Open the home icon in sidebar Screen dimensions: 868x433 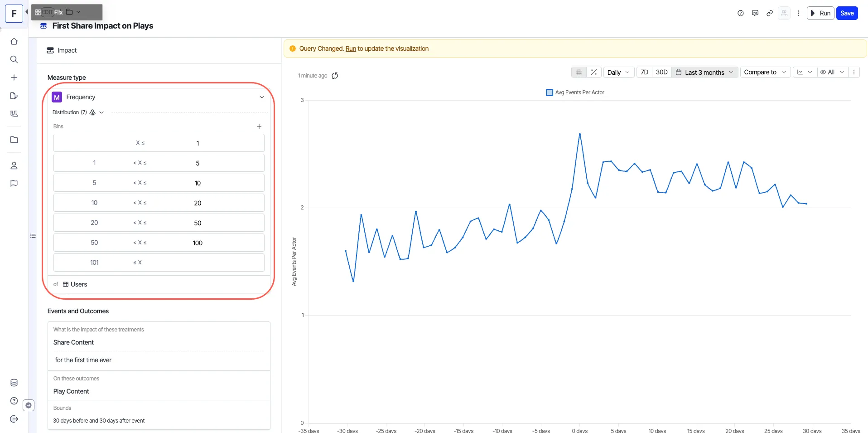[x=14, y=41]
